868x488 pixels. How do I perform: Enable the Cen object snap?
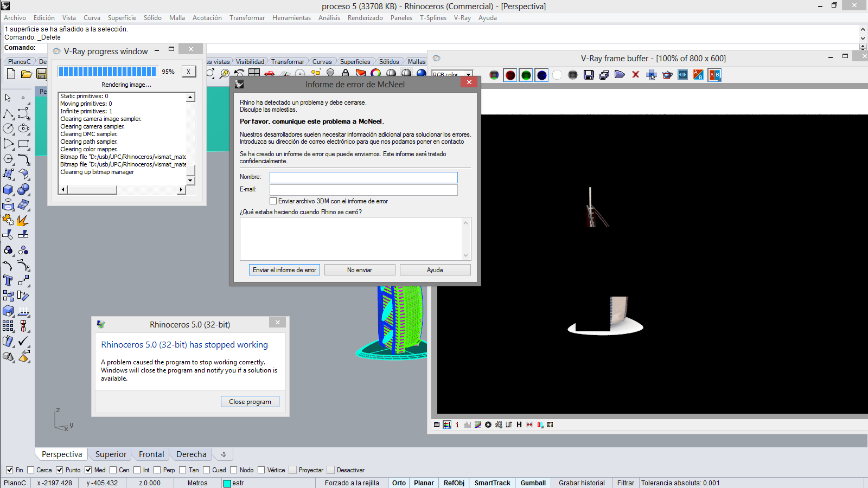click(x=113, y=470)
